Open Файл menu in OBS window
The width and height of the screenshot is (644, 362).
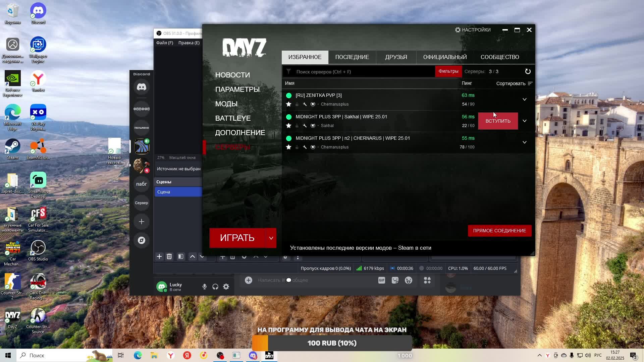coord(165,43)
